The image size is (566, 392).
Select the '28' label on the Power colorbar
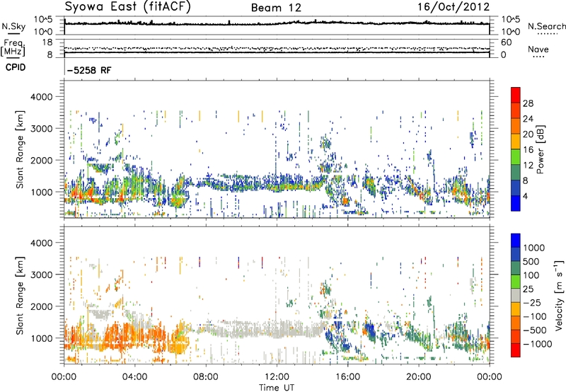tap(528, 103)
